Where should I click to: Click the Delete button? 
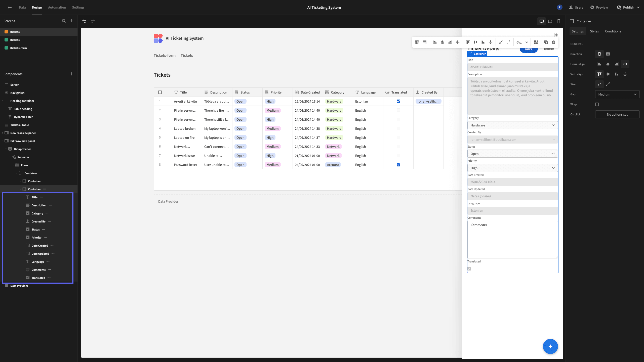pyautogui.click(x=549, y=49)
